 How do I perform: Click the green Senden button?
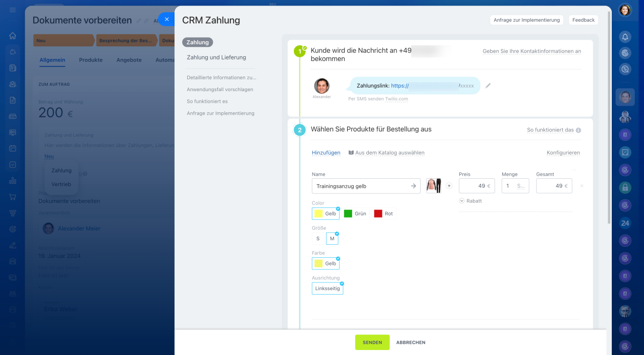pyautogui.click(x=372, y=342)
